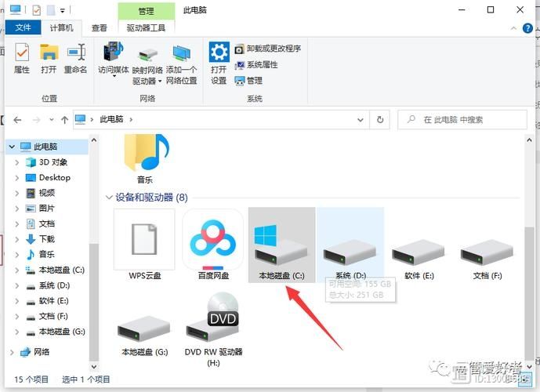Collapse the 此电脑 tree node
This screenshot has width=540, height=392.
point(12,147)
